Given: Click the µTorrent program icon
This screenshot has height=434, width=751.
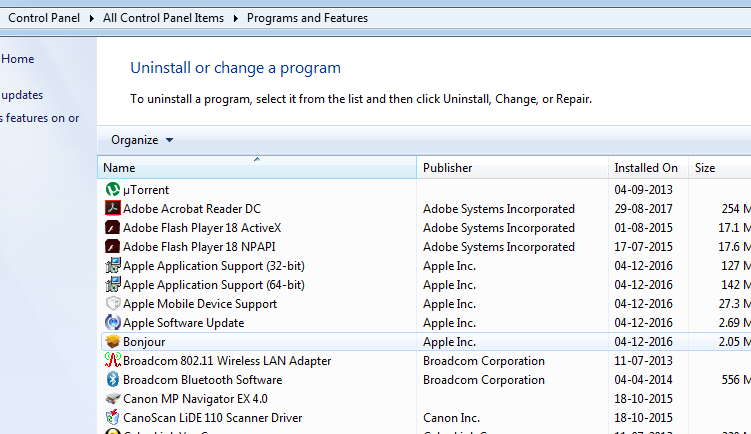Looking at the screenshot, I should pyautogui.click(x=113, y=190).
